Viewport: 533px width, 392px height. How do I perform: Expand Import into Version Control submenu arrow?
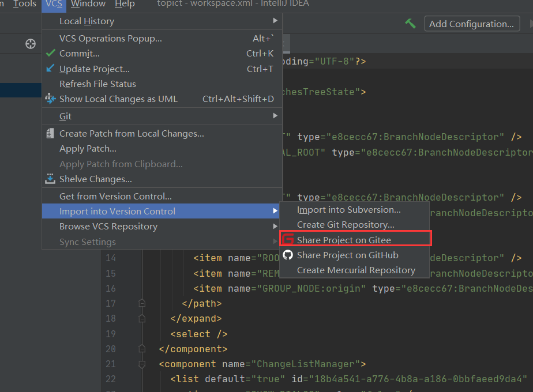[275, 211]
